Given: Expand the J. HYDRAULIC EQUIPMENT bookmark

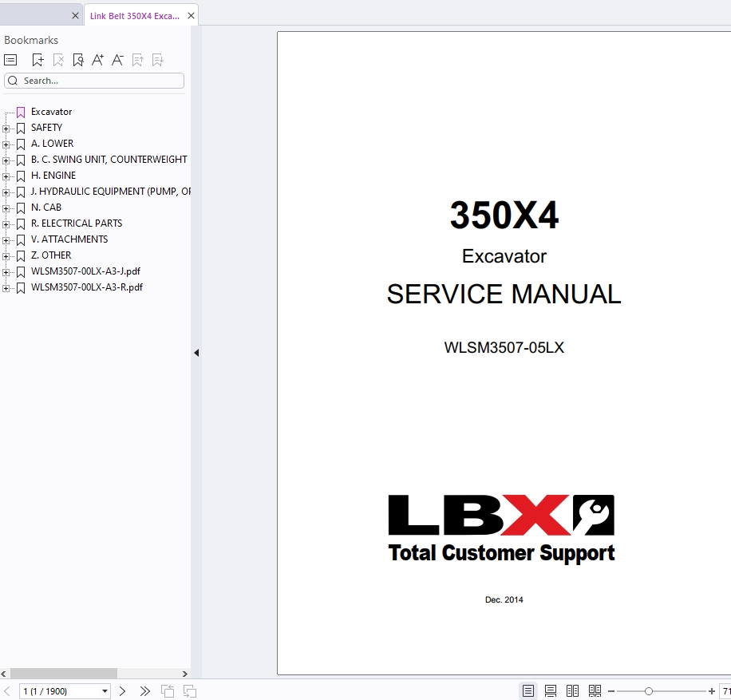Looking at the screenshot, I should click(x=6, y=192).
